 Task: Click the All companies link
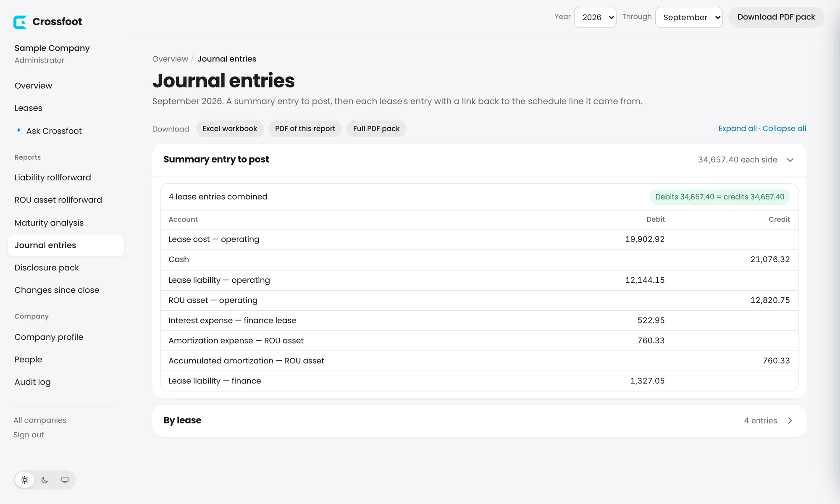[40, 420]
